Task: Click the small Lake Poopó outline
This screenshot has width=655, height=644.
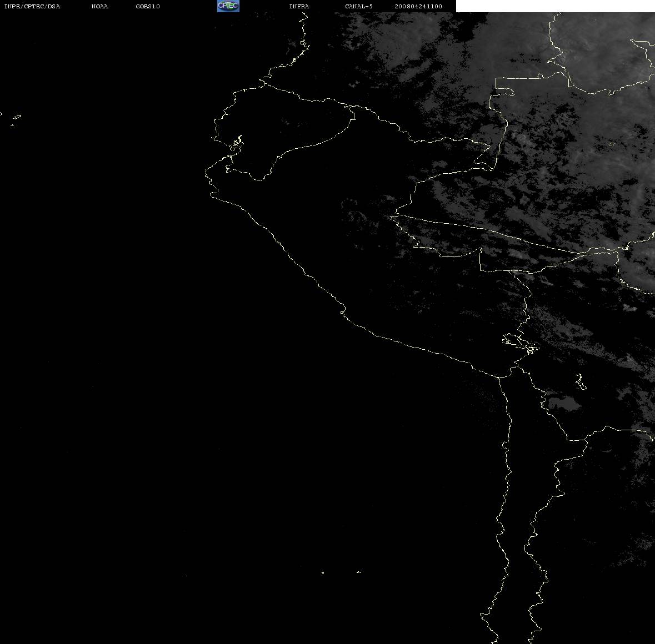Action: point(580,381)
